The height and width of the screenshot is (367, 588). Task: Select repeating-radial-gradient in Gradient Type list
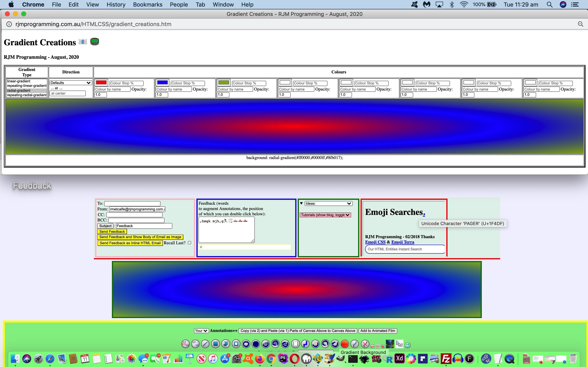coord(27,95)
